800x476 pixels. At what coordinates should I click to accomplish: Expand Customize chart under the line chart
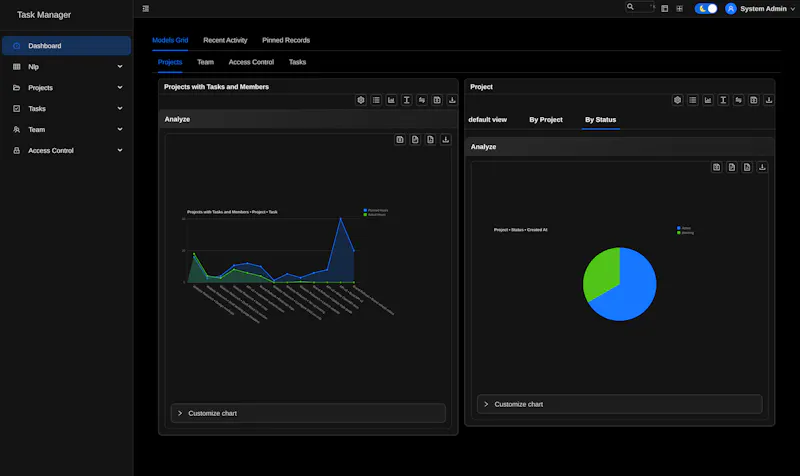(308, 413)
